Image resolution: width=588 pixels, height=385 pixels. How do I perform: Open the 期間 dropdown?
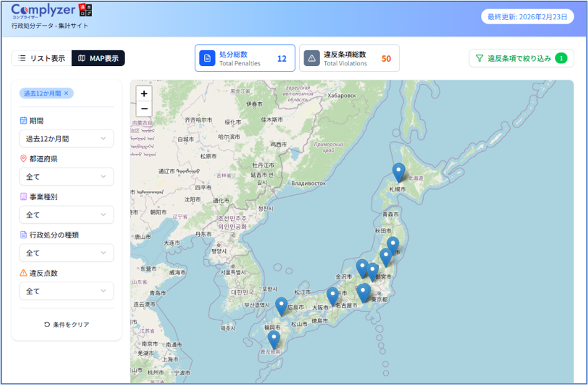(67, 139)
